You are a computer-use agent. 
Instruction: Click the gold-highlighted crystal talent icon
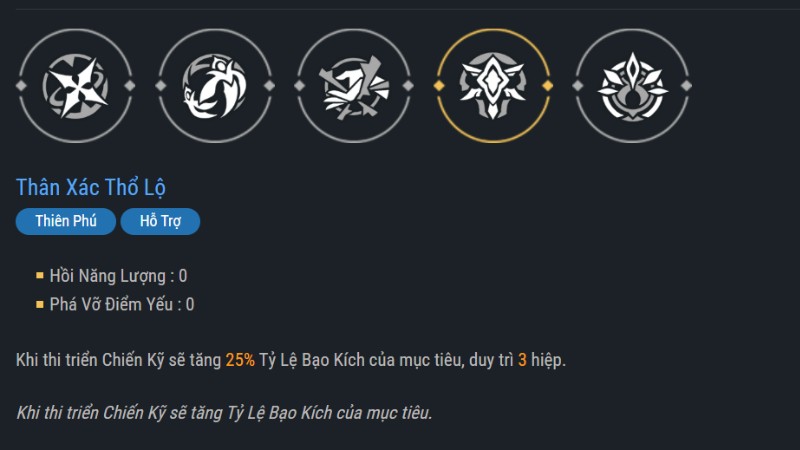[494, 86]
